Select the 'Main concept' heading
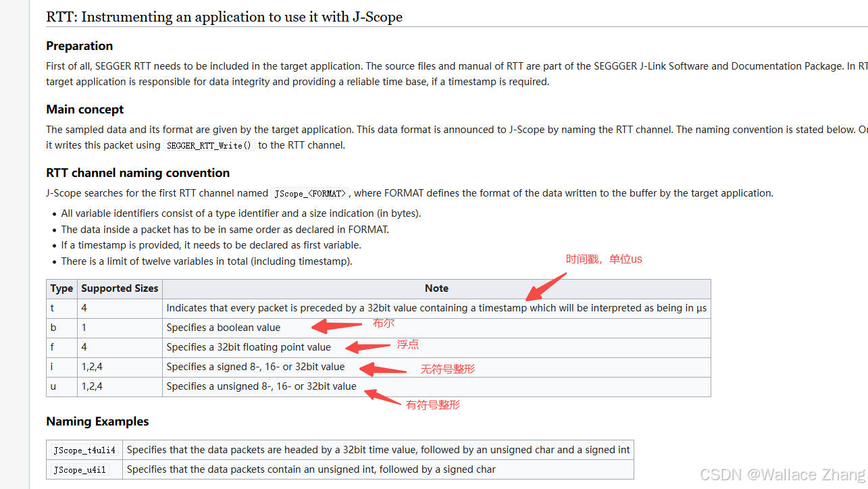 point(85,109)
